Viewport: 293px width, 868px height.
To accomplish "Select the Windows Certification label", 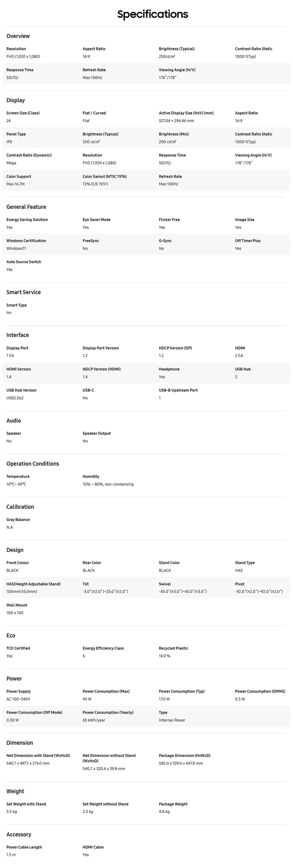I will tap(26, 241).
